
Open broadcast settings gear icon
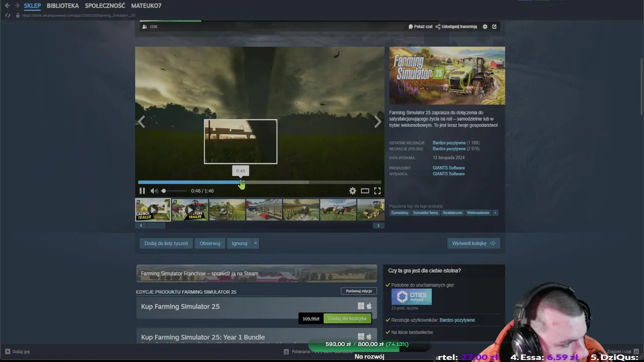point(485,27)
